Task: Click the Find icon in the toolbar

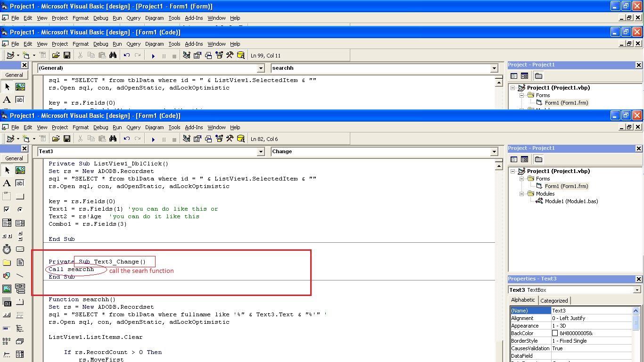Action: tap(113, 138)
